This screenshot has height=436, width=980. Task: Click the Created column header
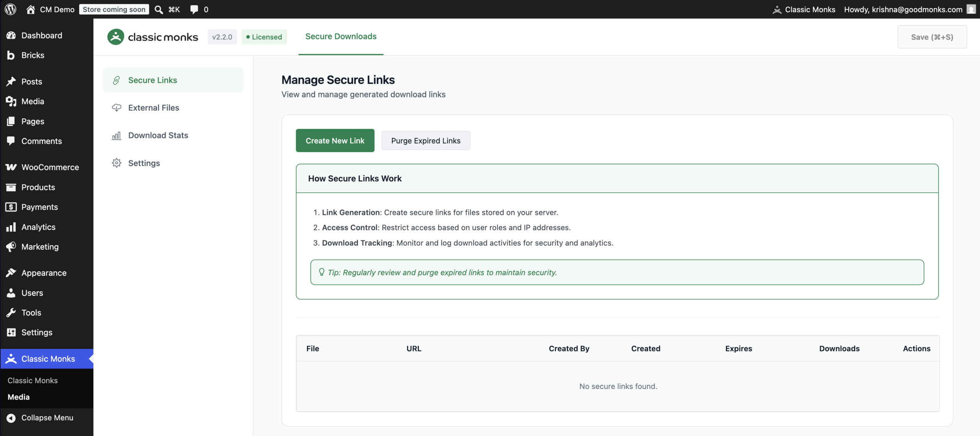(645, 348)
